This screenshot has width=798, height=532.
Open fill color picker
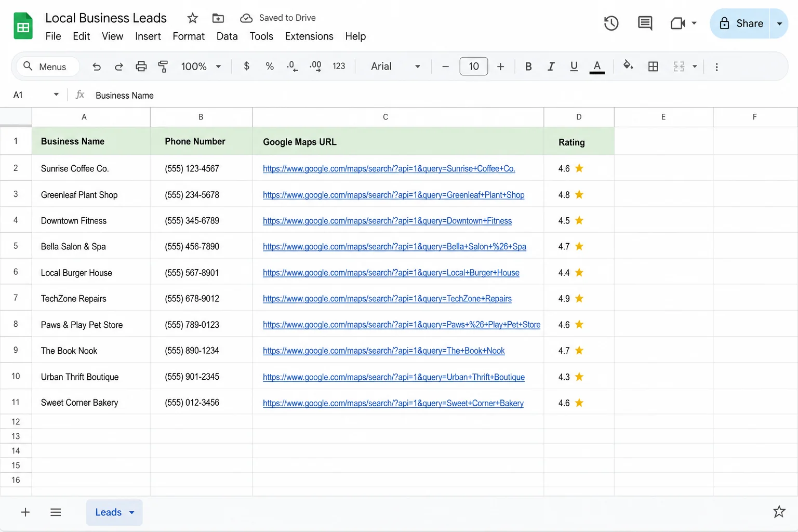pyautogui.click(x=628, y=66)
